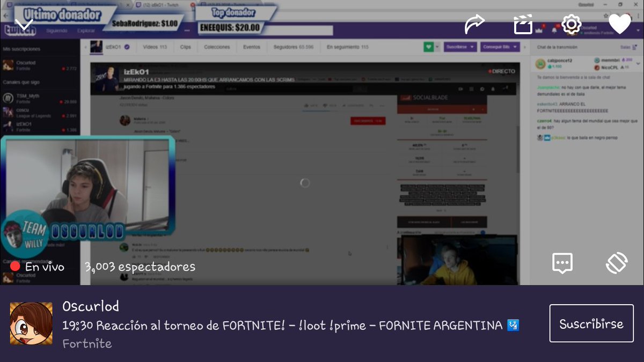Open the Eventos tab in streamed page
Image resolution: width=644 pixels, height=362 pixels.
pyautogui.click(x=252, y=47)
